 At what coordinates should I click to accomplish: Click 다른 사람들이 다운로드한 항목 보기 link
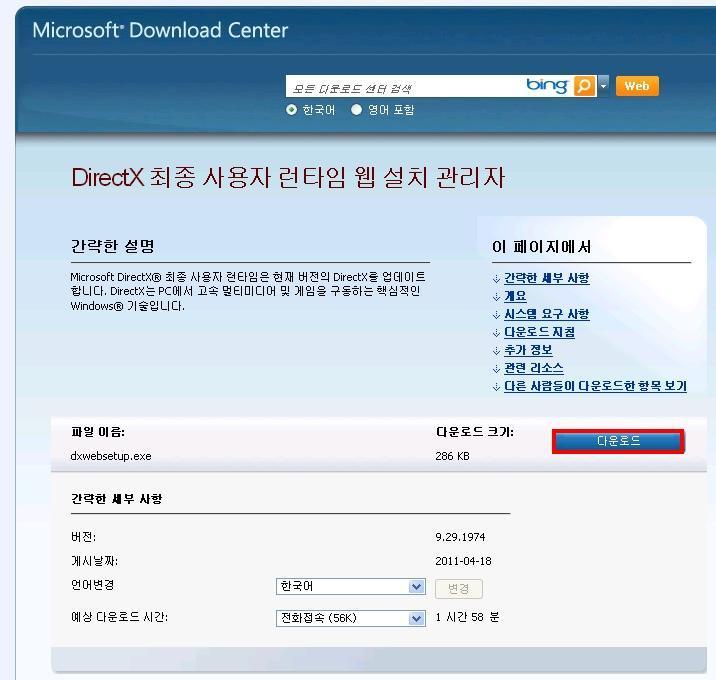click(595, 386)
